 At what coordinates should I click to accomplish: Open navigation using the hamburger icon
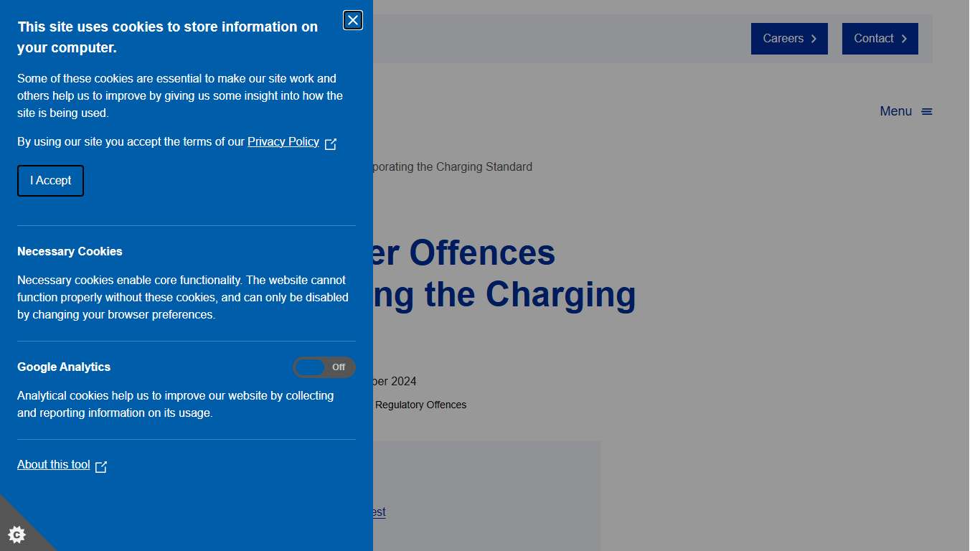click(x=928, y=110)
